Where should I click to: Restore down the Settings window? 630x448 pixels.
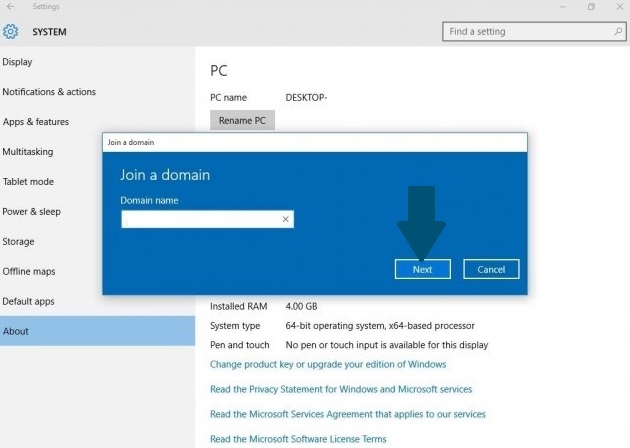(591, 6)
